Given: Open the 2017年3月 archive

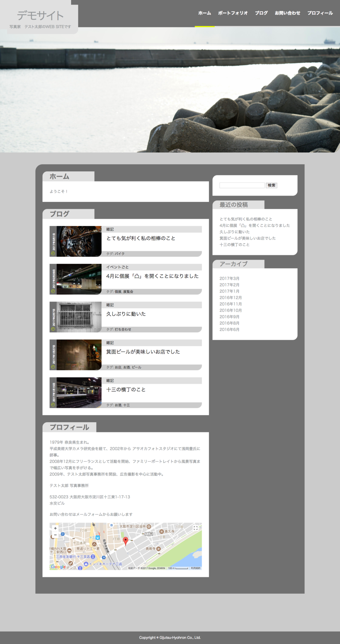Looking at the screenshot, I should pyautogui.click(x=229, y=278).
